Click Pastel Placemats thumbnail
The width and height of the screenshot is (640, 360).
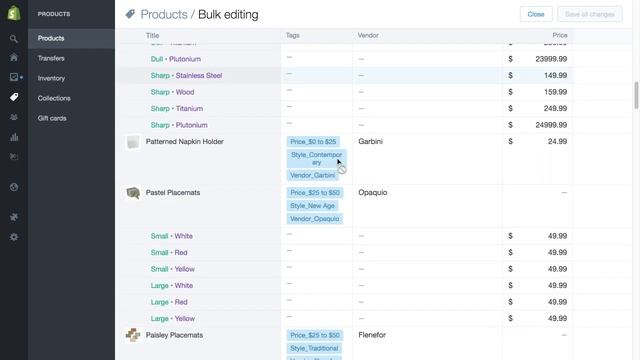point(133,193)
